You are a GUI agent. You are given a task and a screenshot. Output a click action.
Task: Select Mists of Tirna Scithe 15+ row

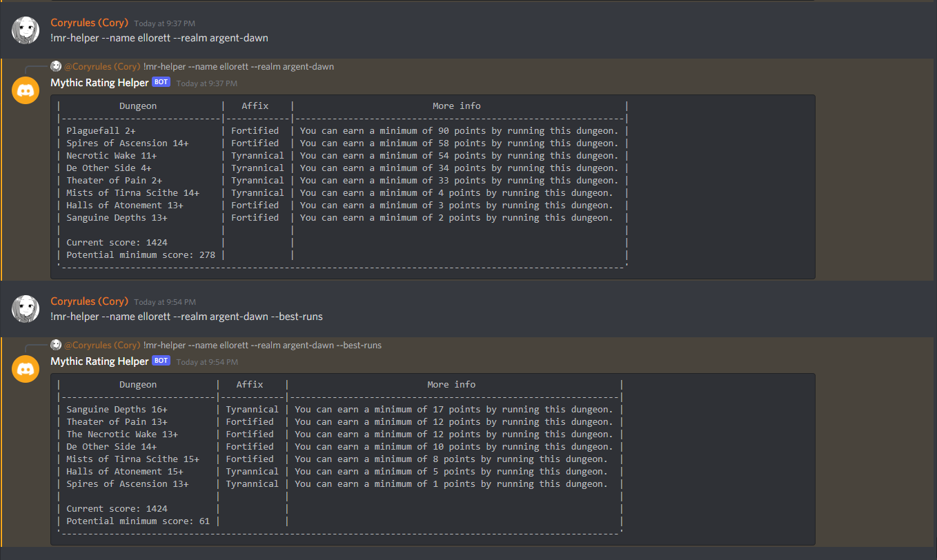click(339, 459)
